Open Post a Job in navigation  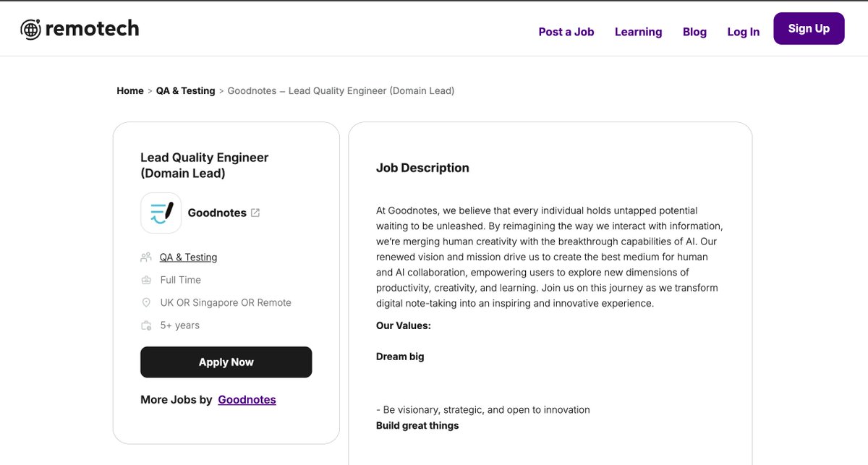pyautogui.click(x=566, y=32)
